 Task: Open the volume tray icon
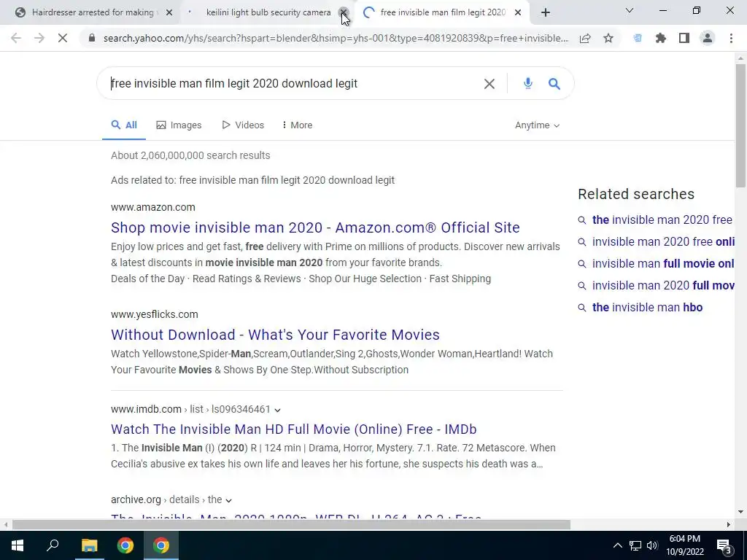click(x=652, y=545)
